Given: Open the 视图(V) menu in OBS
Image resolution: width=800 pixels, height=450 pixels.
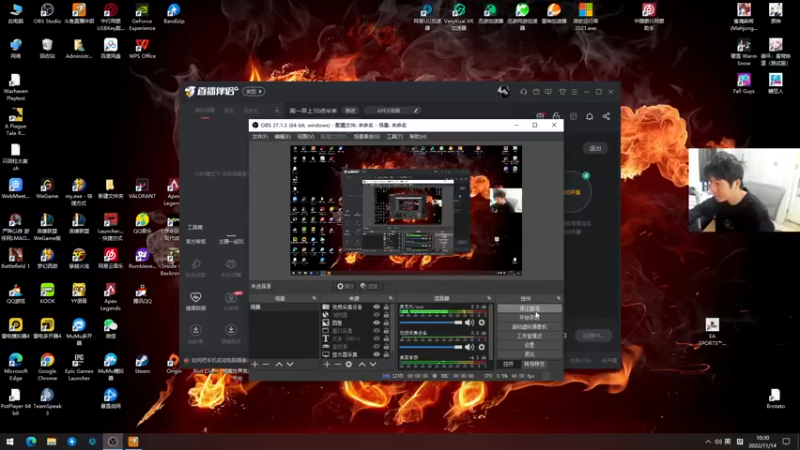Looking at the screenshot, I should (306, 137).
